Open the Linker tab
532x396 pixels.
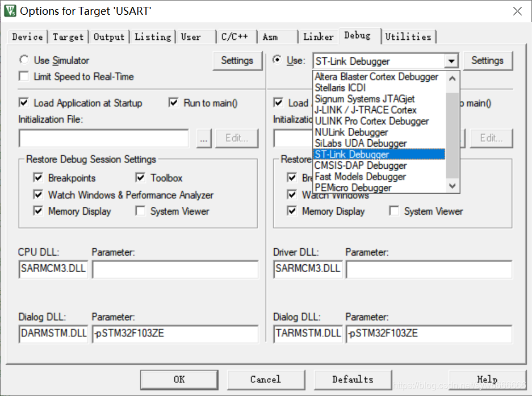319,37
